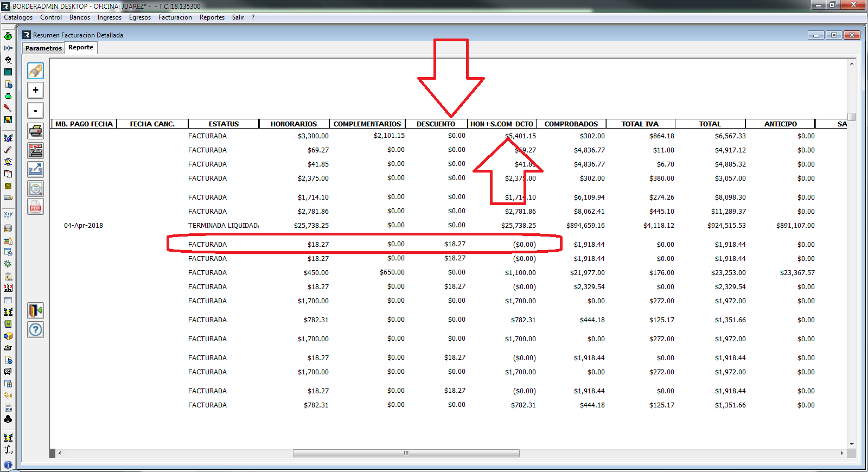Image resolution: width=868 pixels, height=472 pixels.
Task: Click the COMPLEMENTARIOS column header
Action: pyautogui.click(x=367, y=124)
